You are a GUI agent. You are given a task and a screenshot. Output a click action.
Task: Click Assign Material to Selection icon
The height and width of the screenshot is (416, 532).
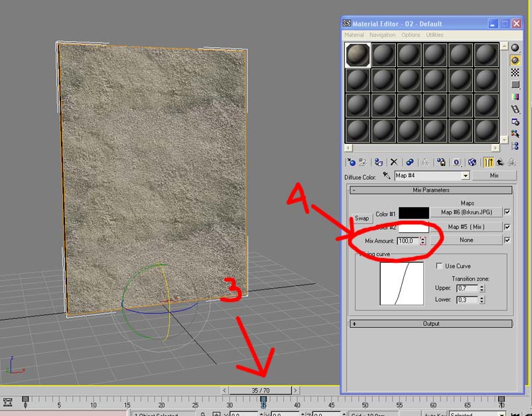pyautogui.click(x=378, y=162)
